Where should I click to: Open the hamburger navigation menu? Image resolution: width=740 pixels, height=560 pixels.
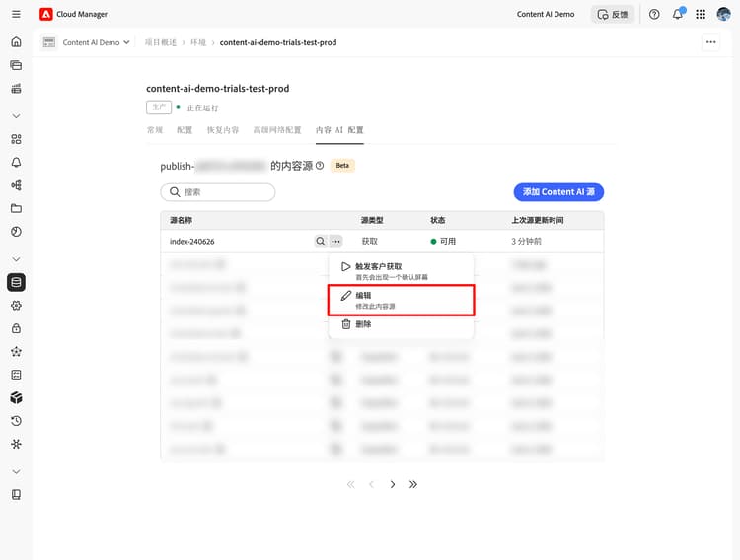pos(16,14)
